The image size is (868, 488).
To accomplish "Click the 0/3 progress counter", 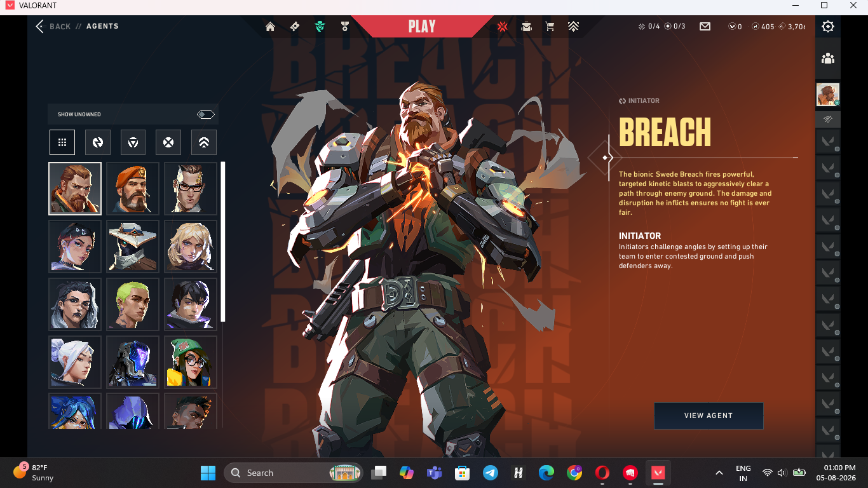I will pyautogui.click(x=675, y=27).
